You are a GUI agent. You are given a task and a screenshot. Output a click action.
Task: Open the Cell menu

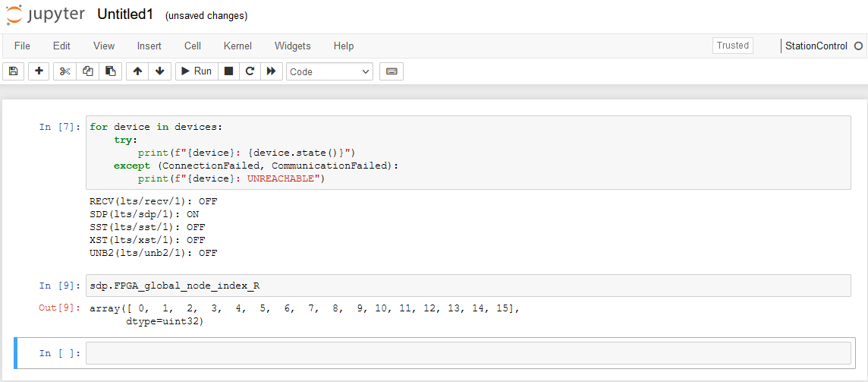tap(193, 46)
